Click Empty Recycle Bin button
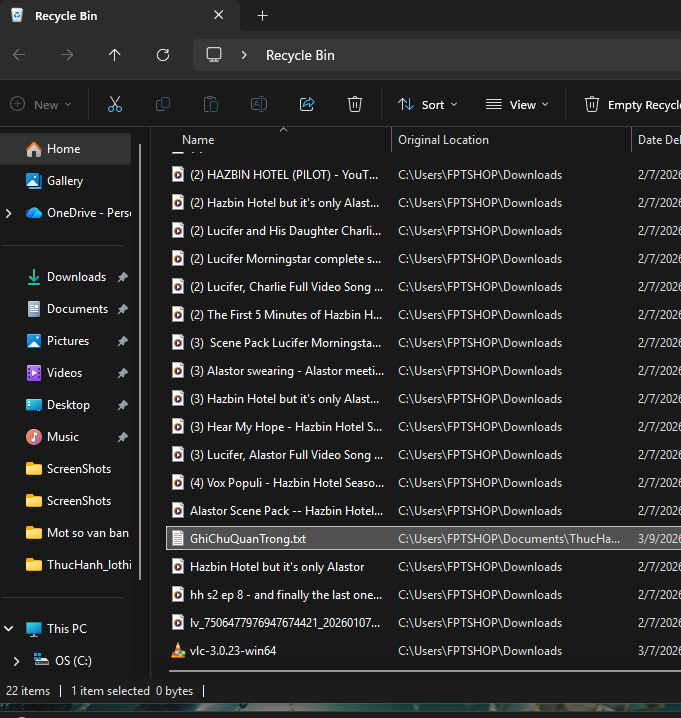This screenshot has width=681, height=718. 632,104
